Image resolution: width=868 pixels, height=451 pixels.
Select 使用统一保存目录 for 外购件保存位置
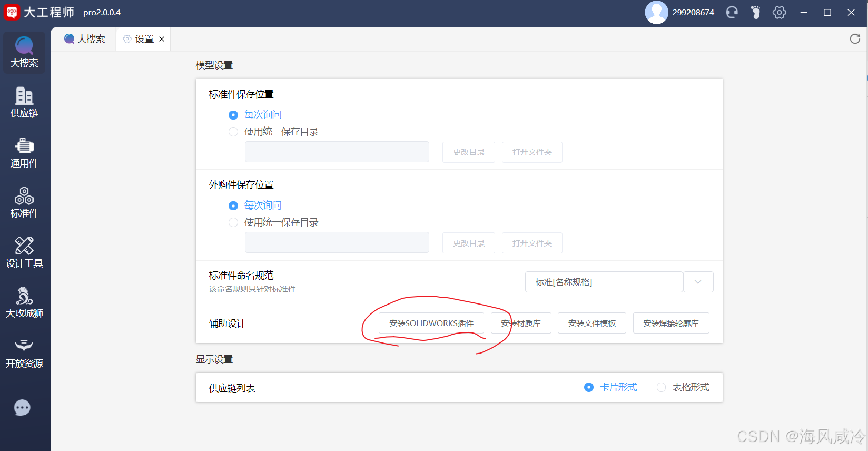coord(274,222)
